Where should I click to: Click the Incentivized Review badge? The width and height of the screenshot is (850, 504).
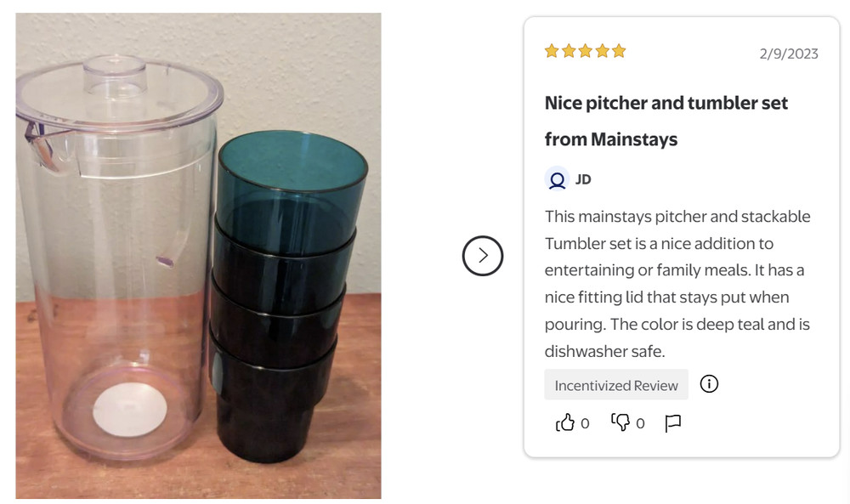[x=616, y=385]
